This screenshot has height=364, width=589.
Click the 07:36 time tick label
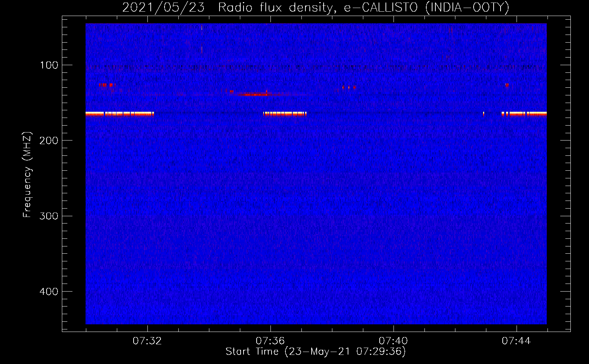point(270,341)
